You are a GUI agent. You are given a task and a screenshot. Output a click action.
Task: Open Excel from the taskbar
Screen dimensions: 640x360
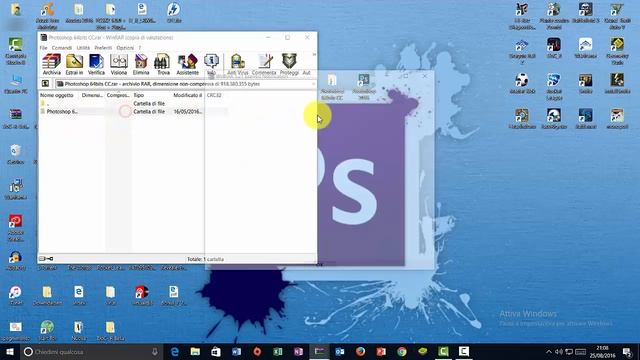pyautogui.click(x=278, y=351)
